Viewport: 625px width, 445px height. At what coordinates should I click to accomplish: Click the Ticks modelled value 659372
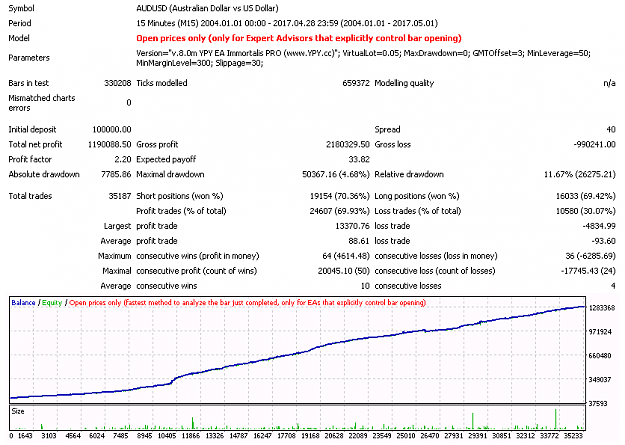tap(356, 83)
